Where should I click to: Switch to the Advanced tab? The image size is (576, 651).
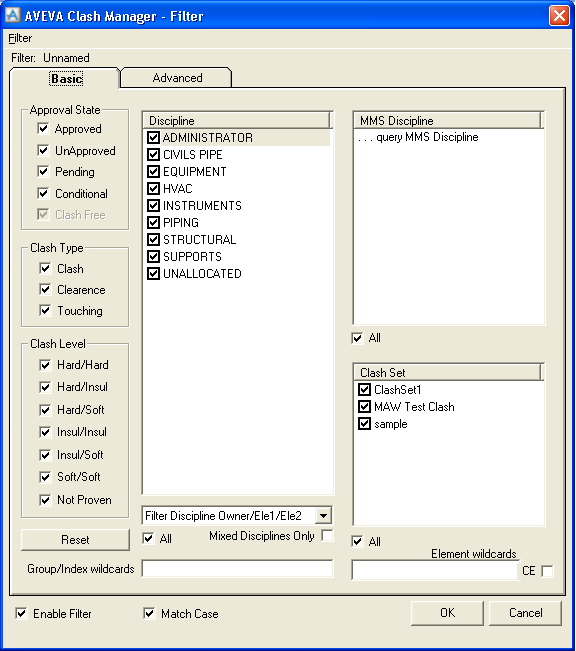(176, 78)
